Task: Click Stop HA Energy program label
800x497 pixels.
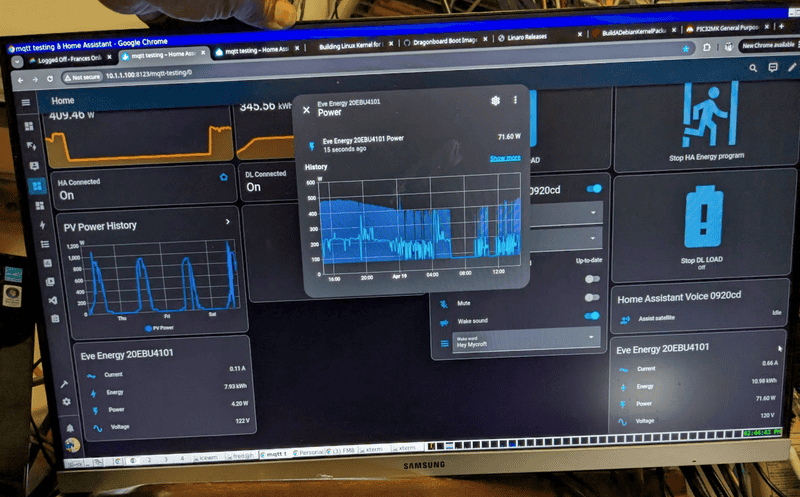Action: click(x=707, y=157)
